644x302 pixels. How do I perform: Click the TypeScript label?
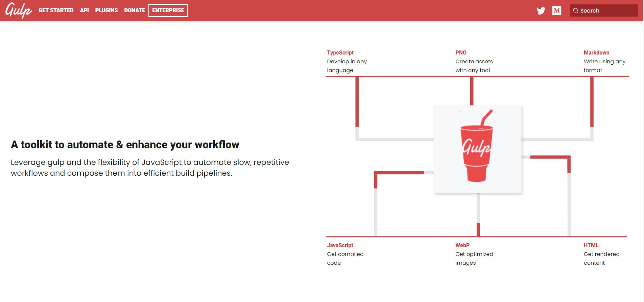click(x=340, y=52)
